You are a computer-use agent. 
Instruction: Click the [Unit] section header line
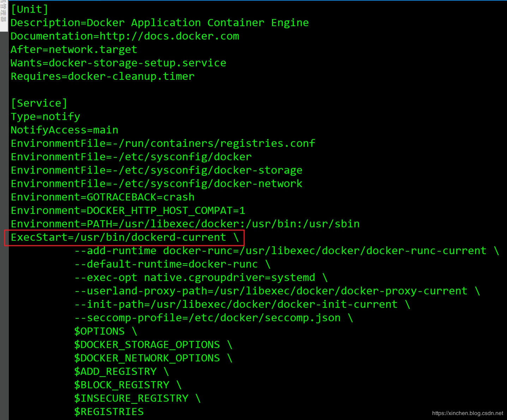[29, 10]
